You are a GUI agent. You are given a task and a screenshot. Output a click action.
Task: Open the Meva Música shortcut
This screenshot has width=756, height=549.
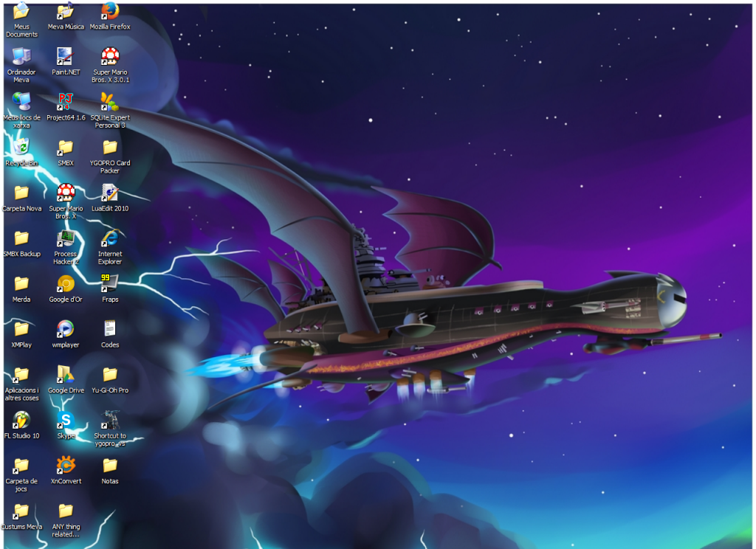(66, 10)
